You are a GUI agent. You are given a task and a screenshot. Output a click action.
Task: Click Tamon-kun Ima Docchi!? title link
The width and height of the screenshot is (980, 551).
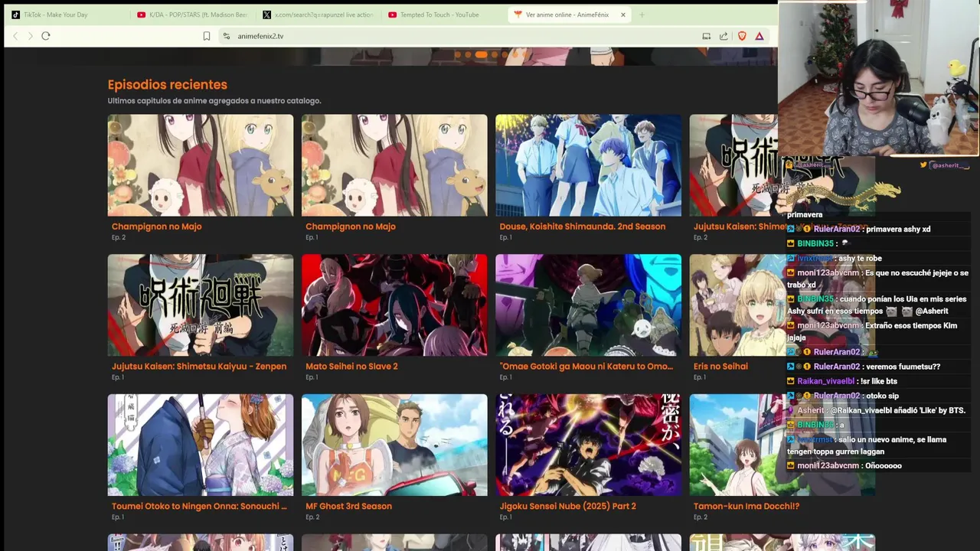click(x=746, y=507)
